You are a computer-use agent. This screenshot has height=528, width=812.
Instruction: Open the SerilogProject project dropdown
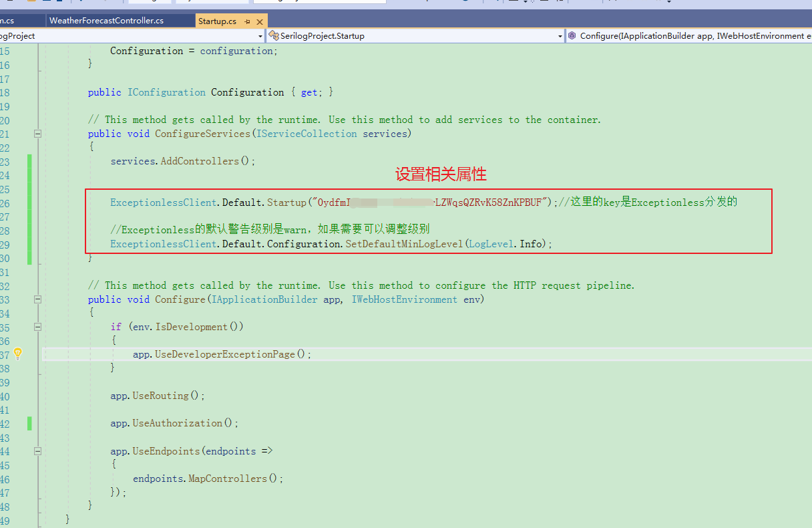pyautogui.click(x=260, y=35)
